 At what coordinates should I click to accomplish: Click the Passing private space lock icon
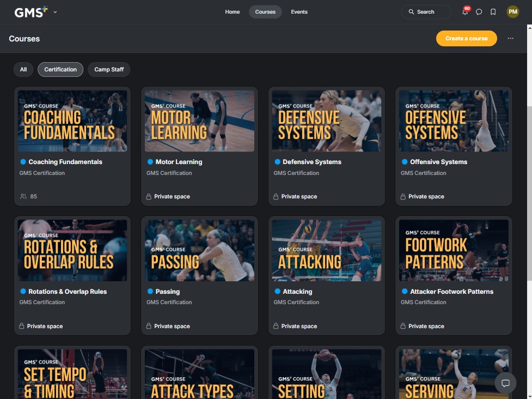(x=149, y=326)
